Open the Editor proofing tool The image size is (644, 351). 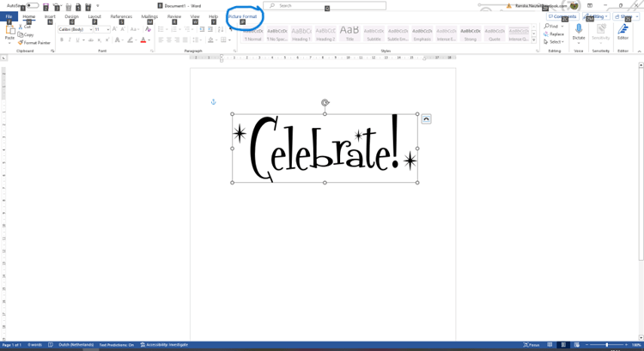[623, 31]
